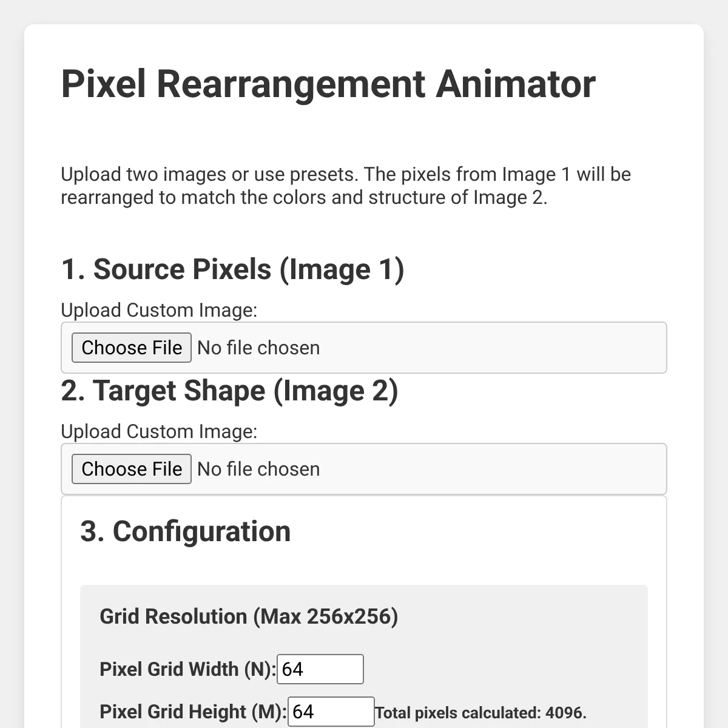Image resolution: width=728 pixels, height=728 pixels.
Task: Click the Upload Custom Image label for Image 2
Action: [x=158, y=431]
